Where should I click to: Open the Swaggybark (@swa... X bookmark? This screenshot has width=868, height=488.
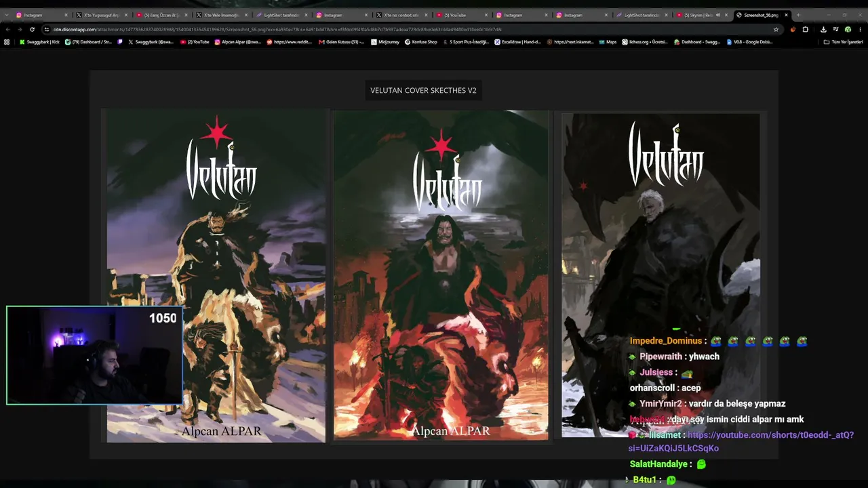[x=151, y=42]
